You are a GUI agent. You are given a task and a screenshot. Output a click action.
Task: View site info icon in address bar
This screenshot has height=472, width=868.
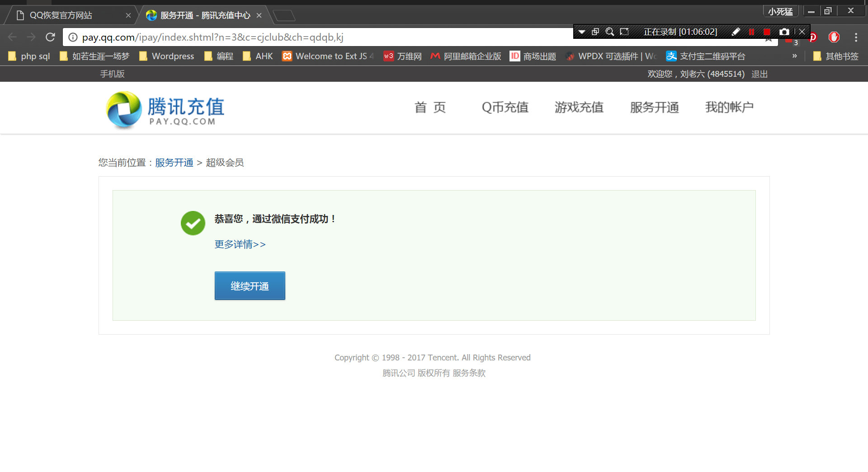pos(73,37)
